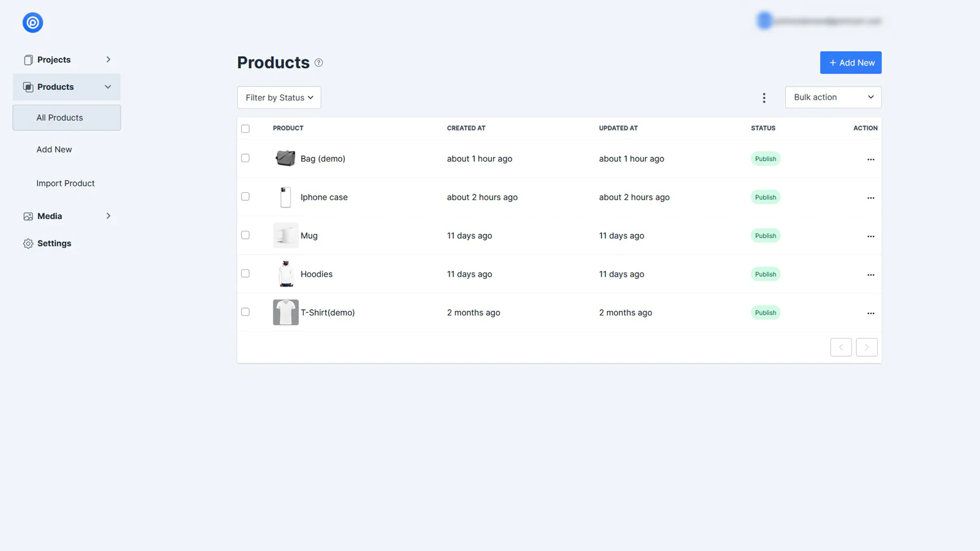Click Iphone case 'about 2 hours ago' updated time

click(635, 197)
